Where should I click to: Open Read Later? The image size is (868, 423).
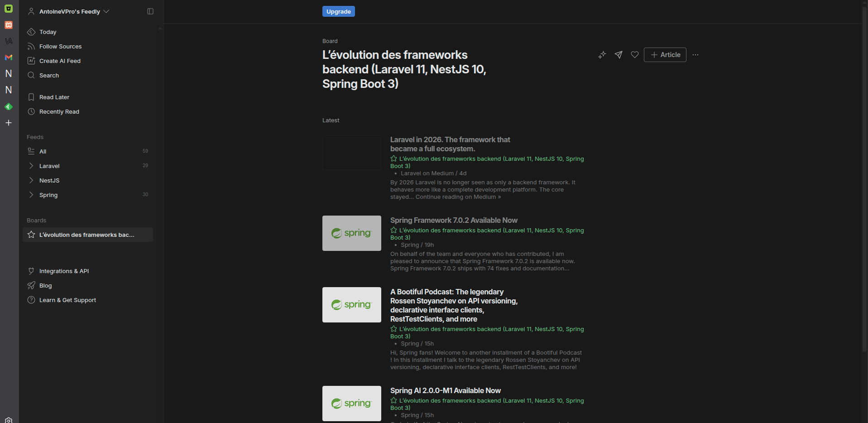click(x=54, y=97)
